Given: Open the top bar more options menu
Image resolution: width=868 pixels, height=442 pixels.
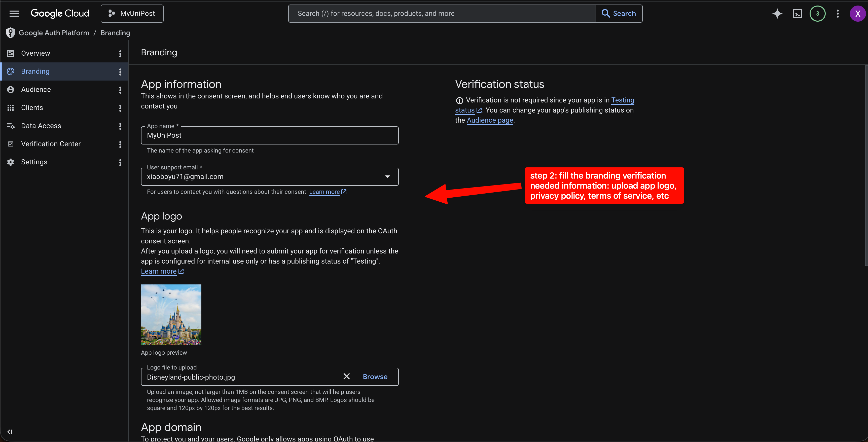Looking at the screenshot, I should [838, 14].
